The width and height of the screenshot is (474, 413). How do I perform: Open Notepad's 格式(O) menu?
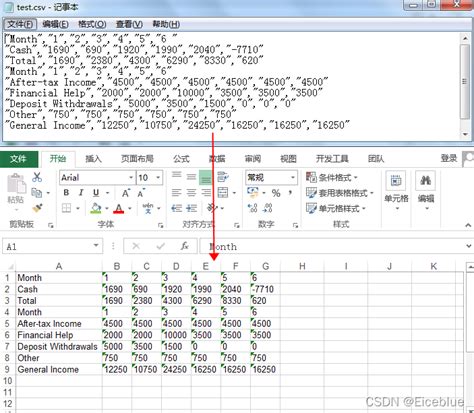pos(92,24)
